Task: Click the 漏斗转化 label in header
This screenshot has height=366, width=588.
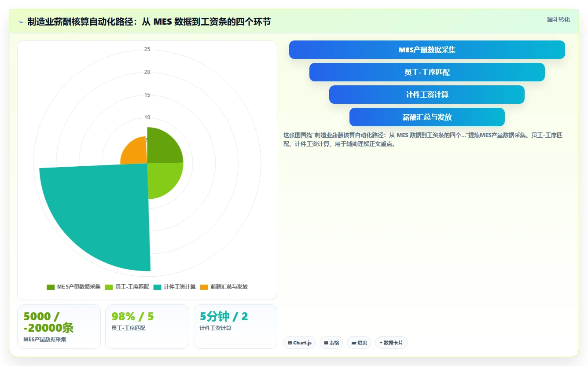Action: pyautogui.click(x=558, y=20)
